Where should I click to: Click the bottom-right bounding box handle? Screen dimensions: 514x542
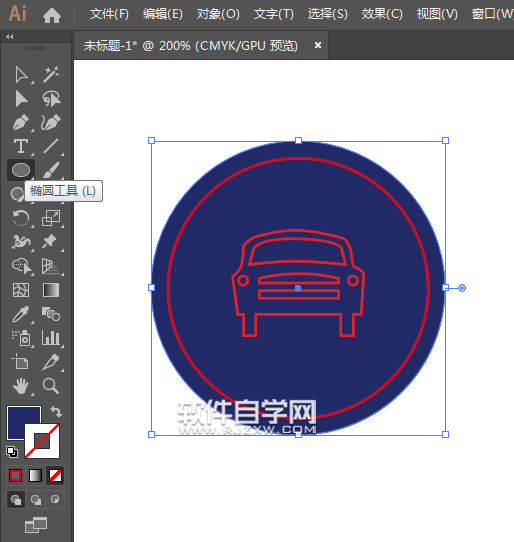tap(446, 434)
